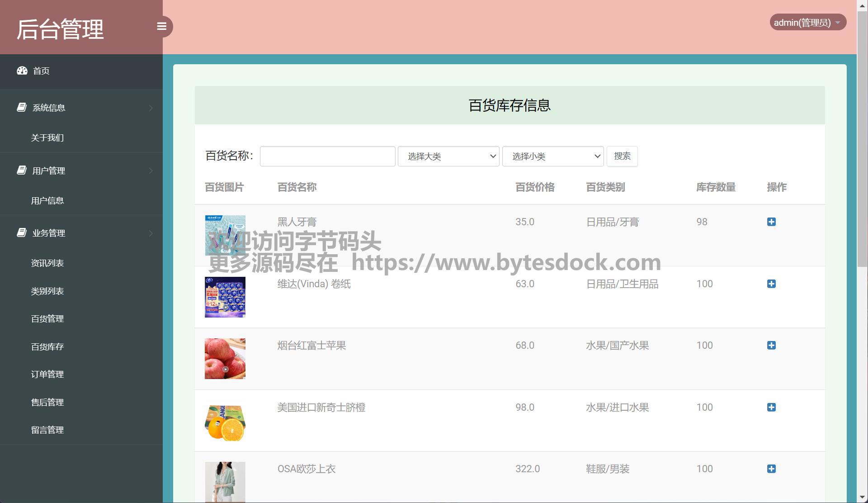
Task: Click the dashboard icon beside 首页
Action: [x=22, y=71]
